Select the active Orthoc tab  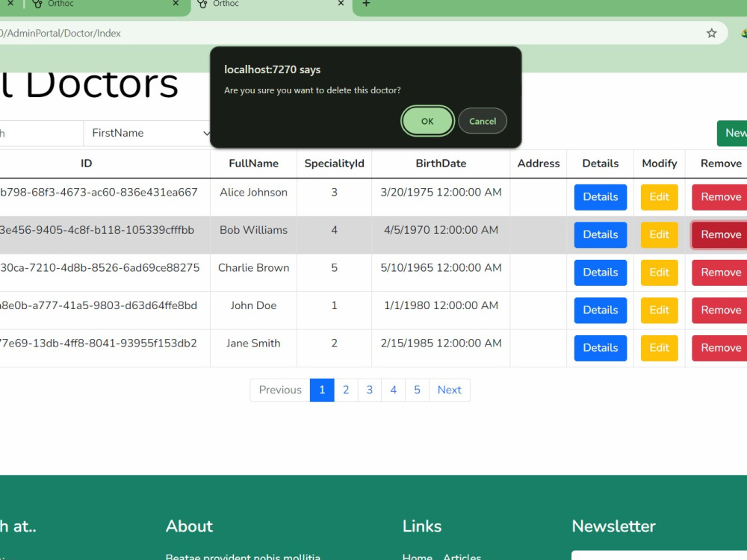[272, 4]
